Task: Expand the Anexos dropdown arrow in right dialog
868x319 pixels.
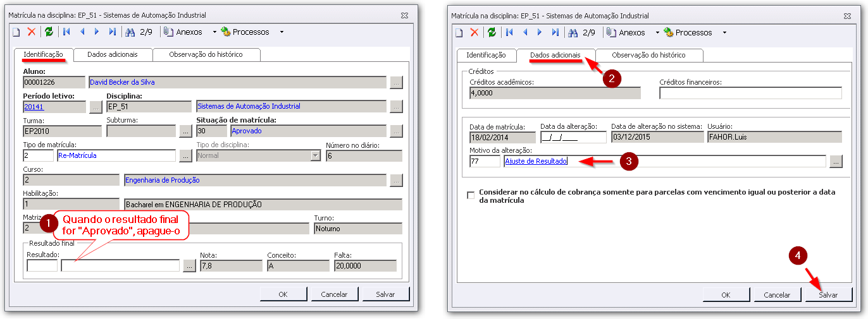Action: 657,32
